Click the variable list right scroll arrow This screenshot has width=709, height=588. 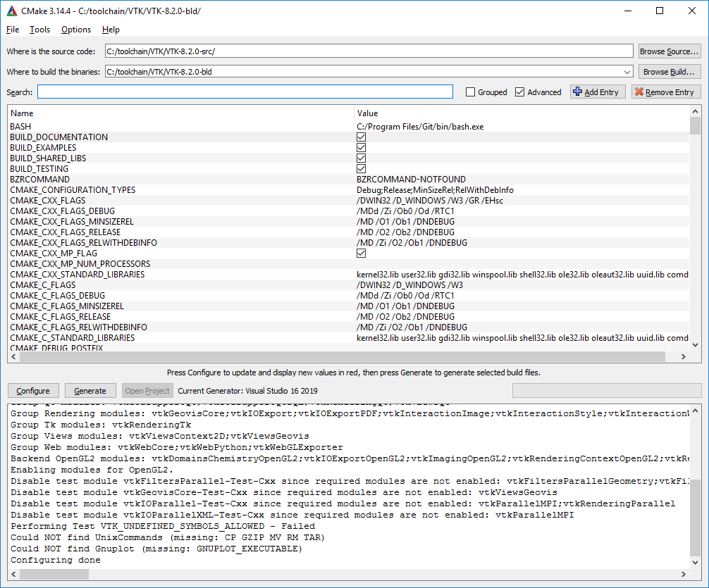(x=683, y=356)
